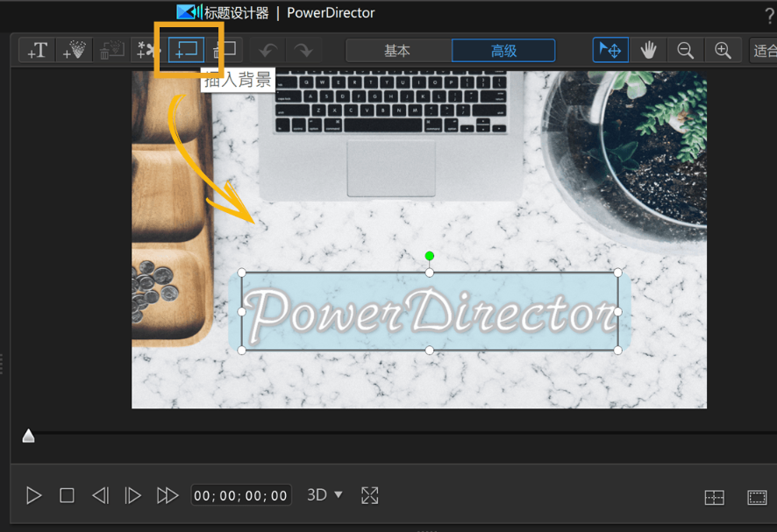Viewport: 777px width, 532px height.
Task: Click the greyed delete particle icon
Action: pos(111,50)
